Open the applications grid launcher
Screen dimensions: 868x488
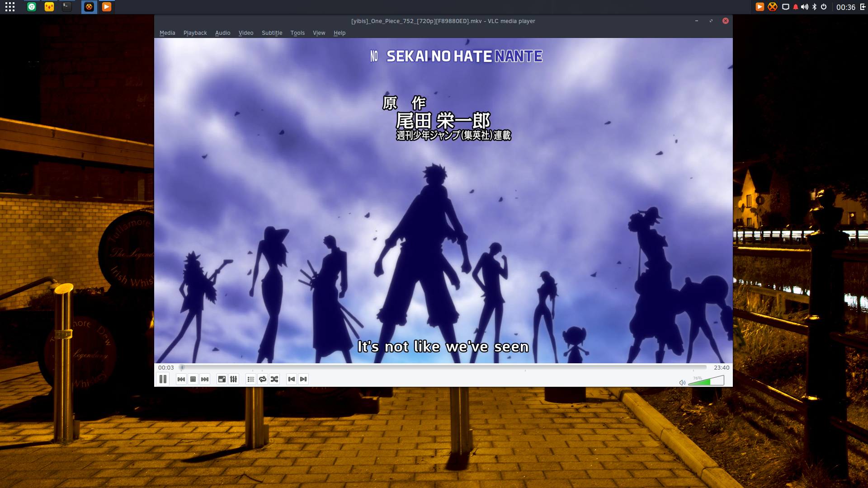(10, 7)
